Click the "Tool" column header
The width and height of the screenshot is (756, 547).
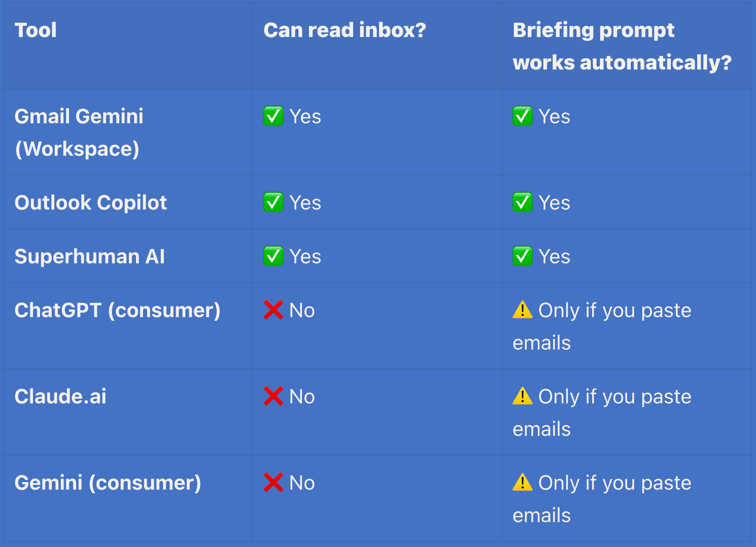pos(36,30)
